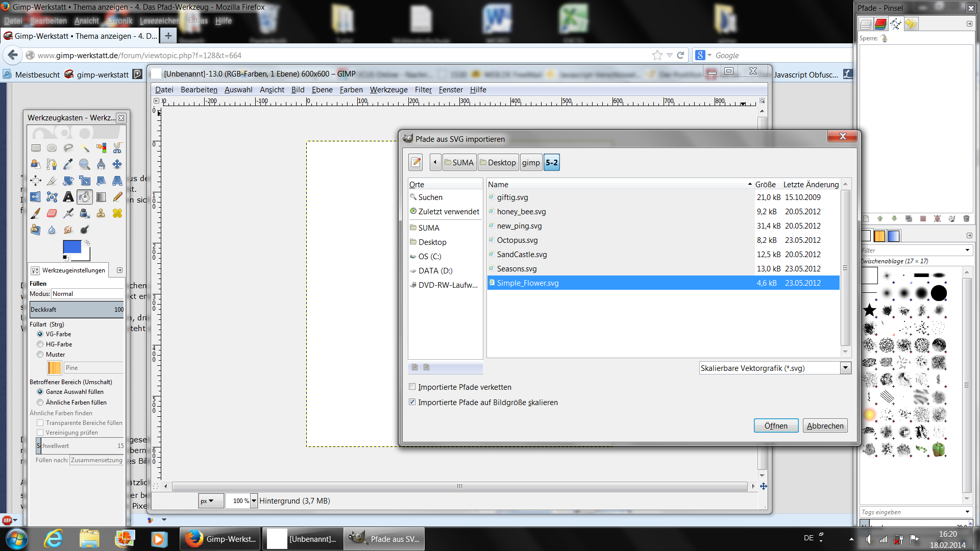Image resolution: width=980 pixels, height=551 pixels.
Task: Uncheck Importierte Pfade auf Bildgröße skalieren
Action: [x=412, y=402]
